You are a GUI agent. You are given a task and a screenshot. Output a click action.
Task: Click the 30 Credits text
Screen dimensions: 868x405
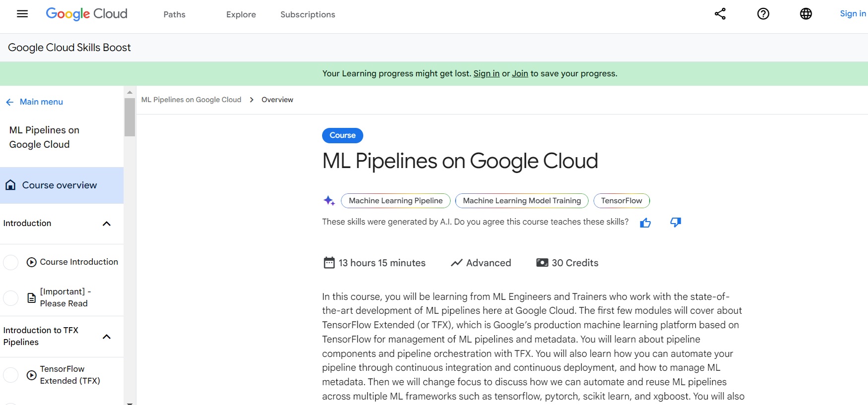click(575, 263)
